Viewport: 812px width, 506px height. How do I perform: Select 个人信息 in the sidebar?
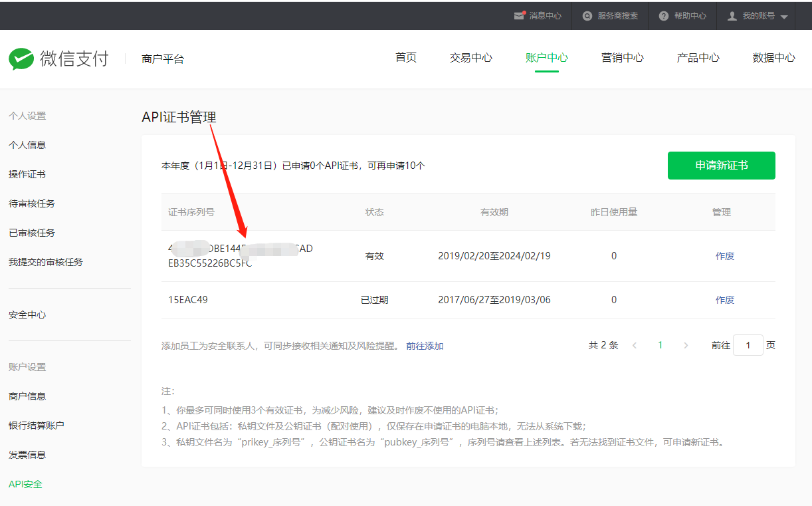pyautogui.click(x=27, y=145)
